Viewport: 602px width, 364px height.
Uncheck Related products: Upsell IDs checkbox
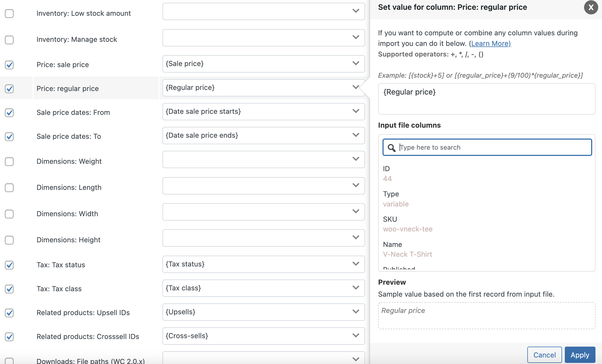[9, 313]
